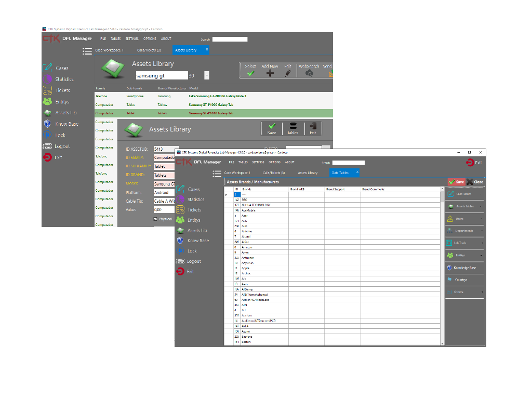
Task: Click the WebSearch cloud icon
Action: [x=309, y=73]
